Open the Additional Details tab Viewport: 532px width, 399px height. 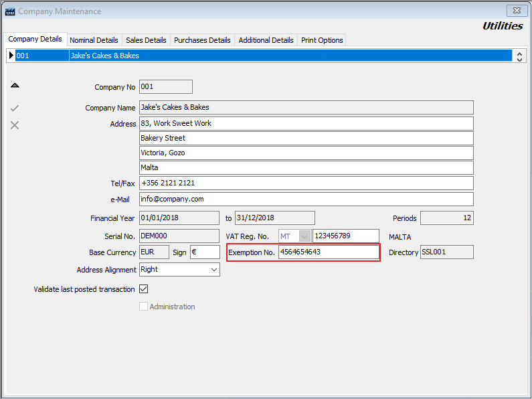coord(266,40)
